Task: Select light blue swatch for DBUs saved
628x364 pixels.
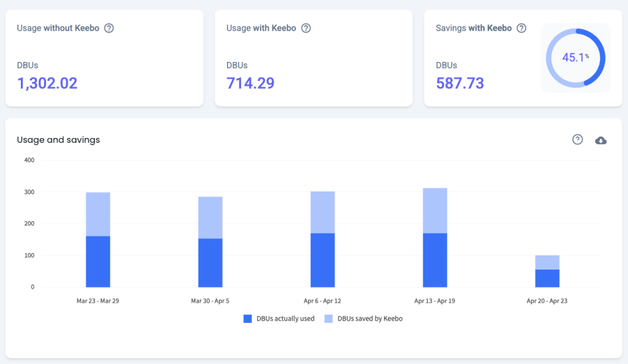Action: click(329, 319)
